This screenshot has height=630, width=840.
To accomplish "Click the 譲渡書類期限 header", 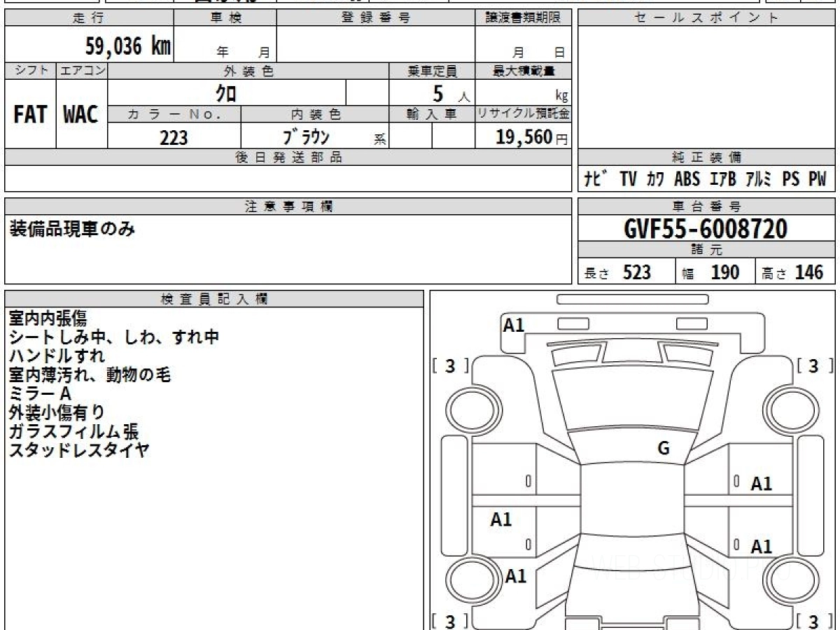I will 524,18.
